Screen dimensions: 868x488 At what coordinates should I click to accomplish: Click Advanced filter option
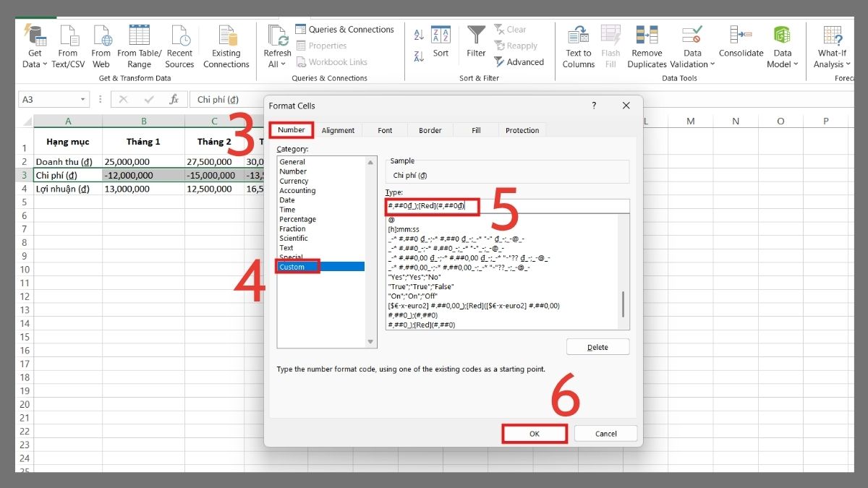click(519, 62)
